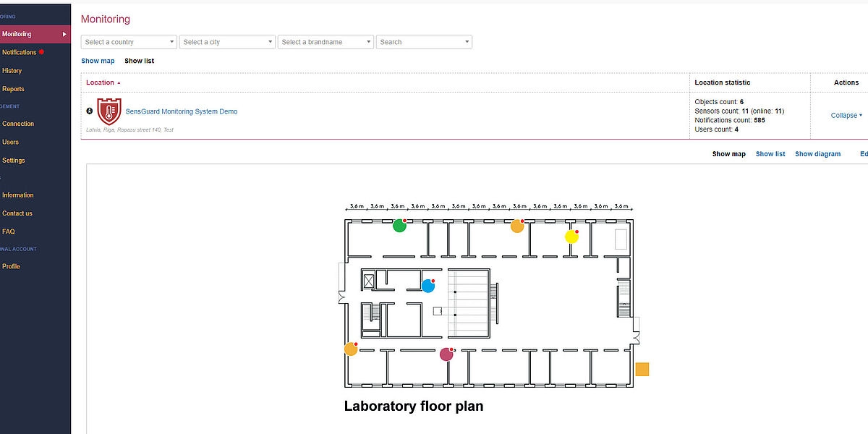
Task: Open the Select a brandname dropdown
Action: pos(325,42)
